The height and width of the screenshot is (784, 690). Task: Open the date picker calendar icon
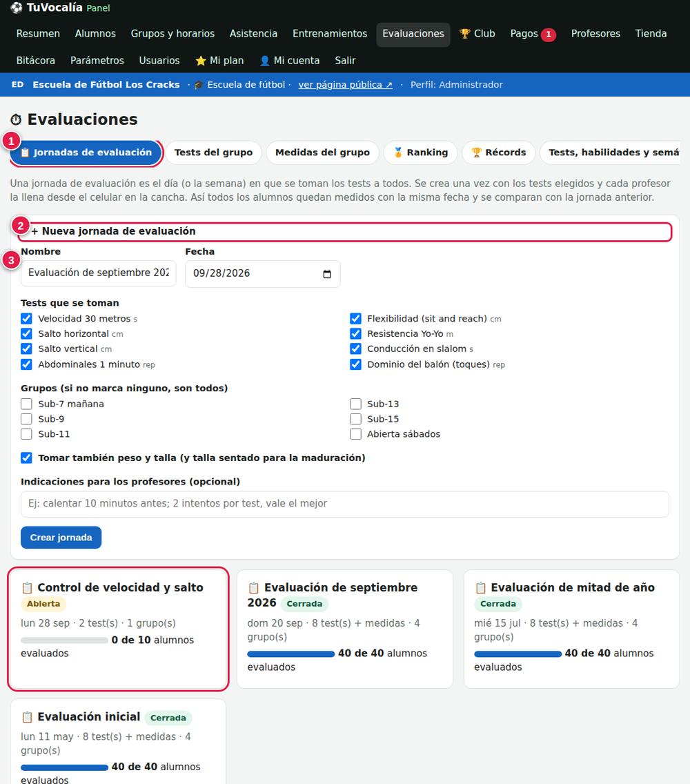tap(327, 273)
